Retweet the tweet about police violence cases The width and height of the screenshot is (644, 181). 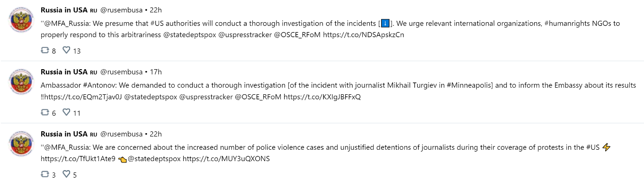click(x=45, y=174)
